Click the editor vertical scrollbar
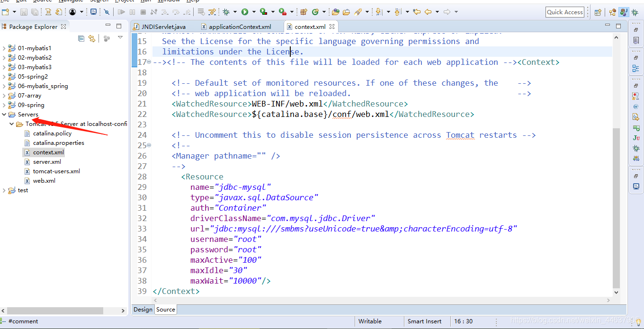This screenshot has height=329, width=644. pos(616,208)
